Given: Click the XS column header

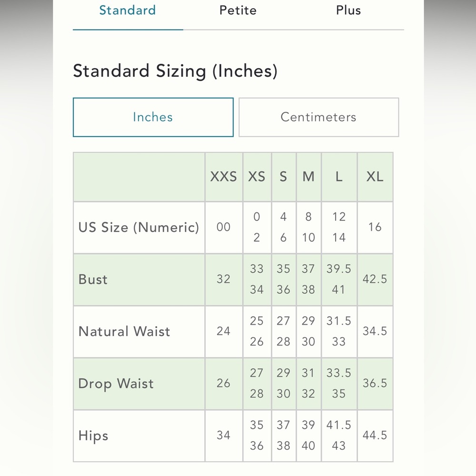Looking at the screenshot, I should 257,177.
